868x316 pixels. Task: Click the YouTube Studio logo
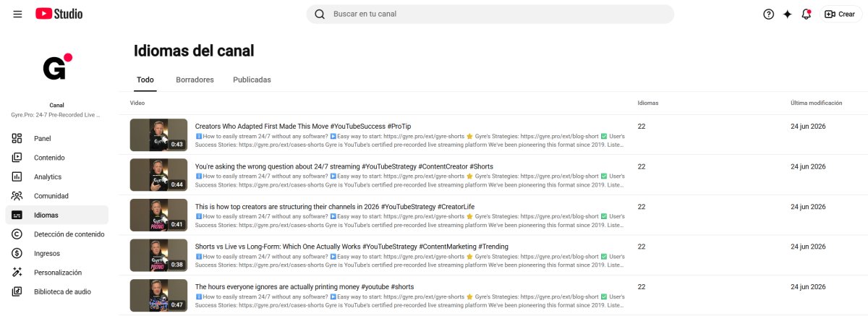tap(59, 14)
